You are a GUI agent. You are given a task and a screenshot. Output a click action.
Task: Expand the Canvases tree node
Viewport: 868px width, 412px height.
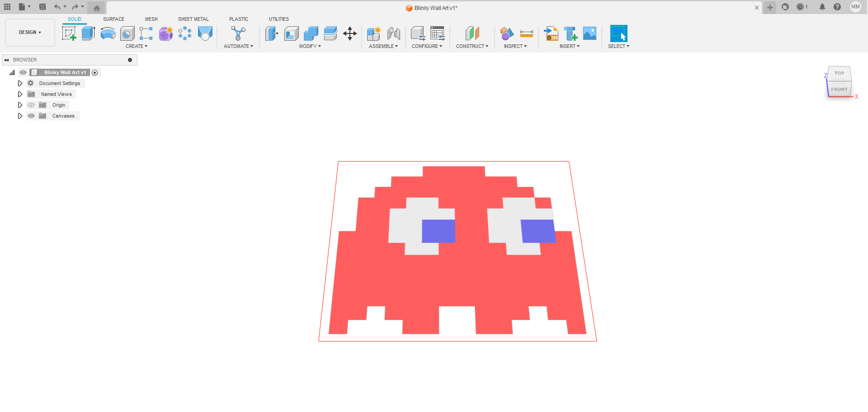coord(20,116)
